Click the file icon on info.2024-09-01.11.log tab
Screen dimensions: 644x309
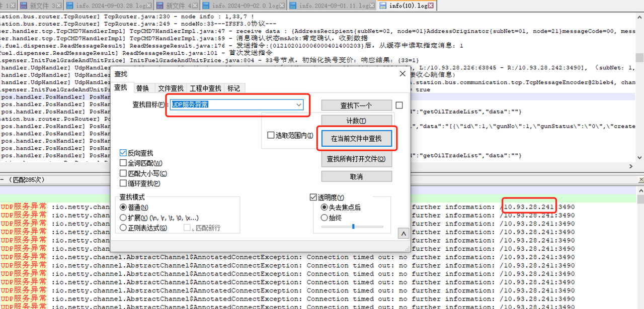coord(293,6)
